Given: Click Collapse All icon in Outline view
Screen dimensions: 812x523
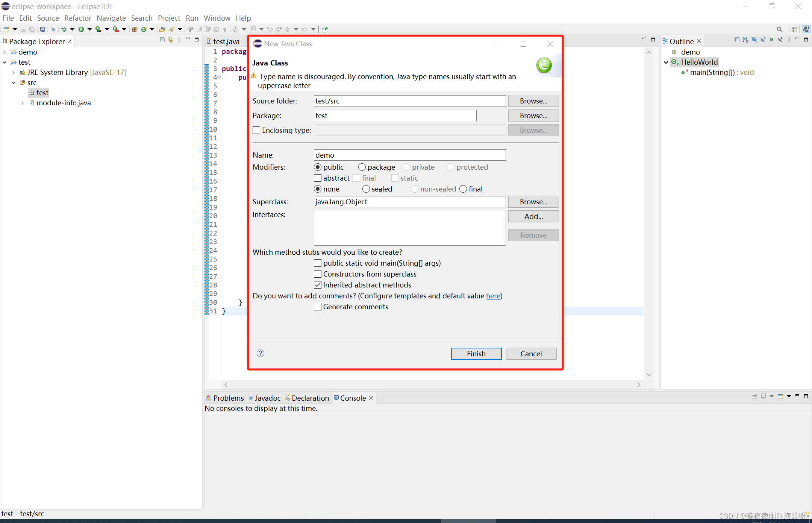Looking at the screenshot, I should [737, 40].
